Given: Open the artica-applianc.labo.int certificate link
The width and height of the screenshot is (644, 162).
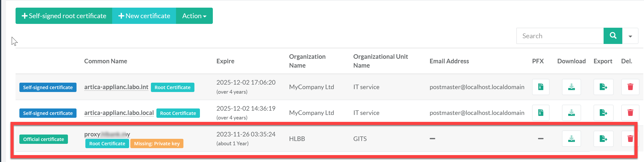Looking at the screenshot, I should pyautogui.click(x=116, y=87).
